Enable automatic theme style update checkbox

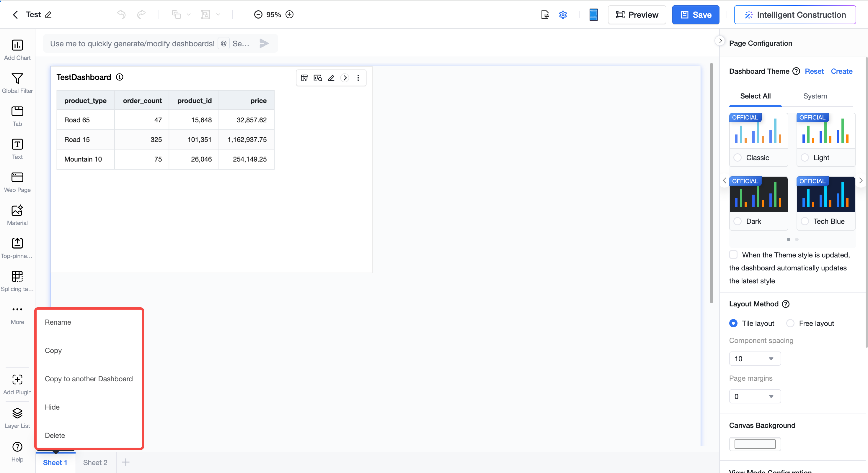pos(733,254)
